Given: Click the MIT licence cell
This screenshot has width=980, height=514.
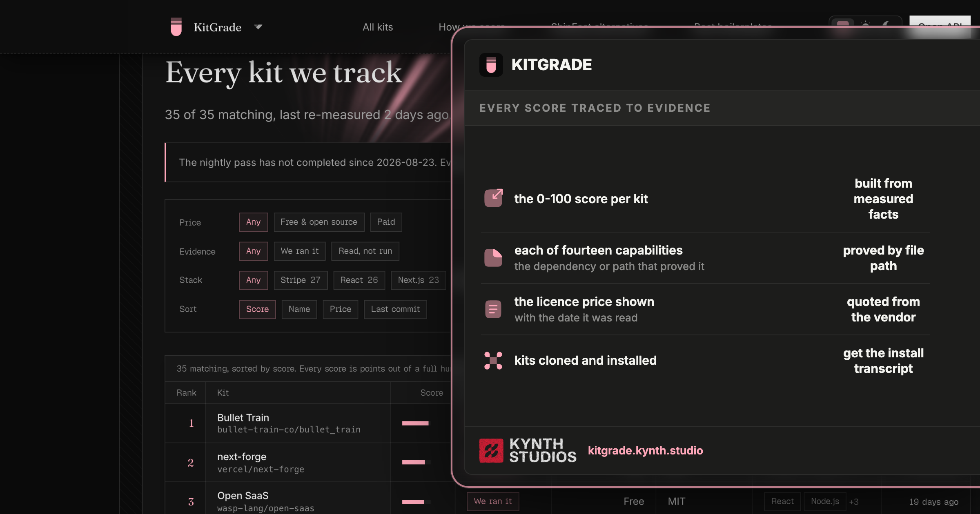Looking at the screenshot, I should point(677,501).
